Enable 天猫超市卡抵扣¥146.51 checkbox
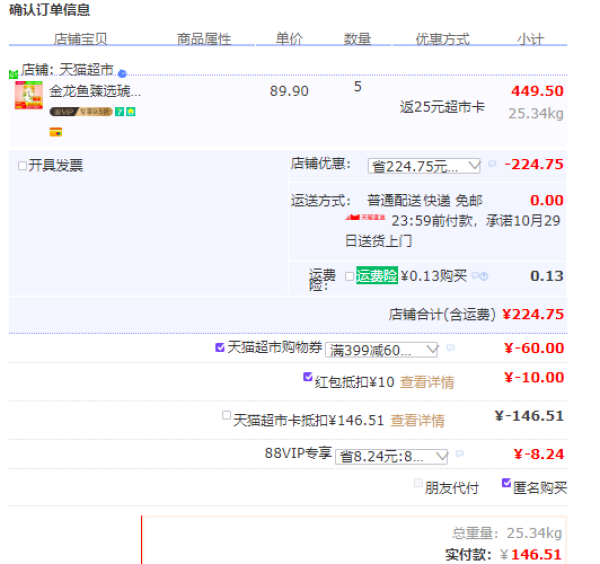The width and height of the screenshot is (600, 564). [227, 415]
